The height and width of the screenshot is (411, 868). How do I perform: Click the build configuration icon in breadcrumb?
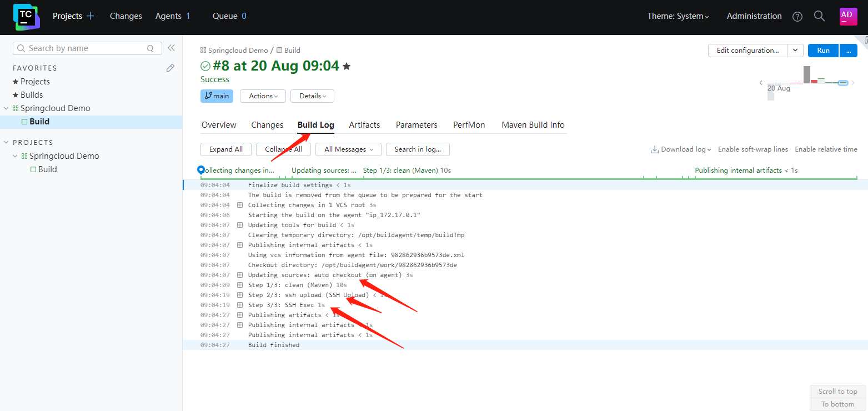pos(279,51)
